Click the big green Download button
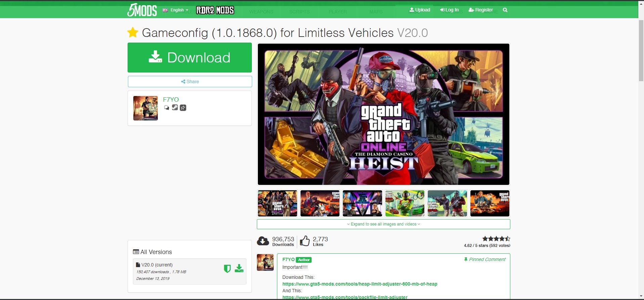 (190, 57)
